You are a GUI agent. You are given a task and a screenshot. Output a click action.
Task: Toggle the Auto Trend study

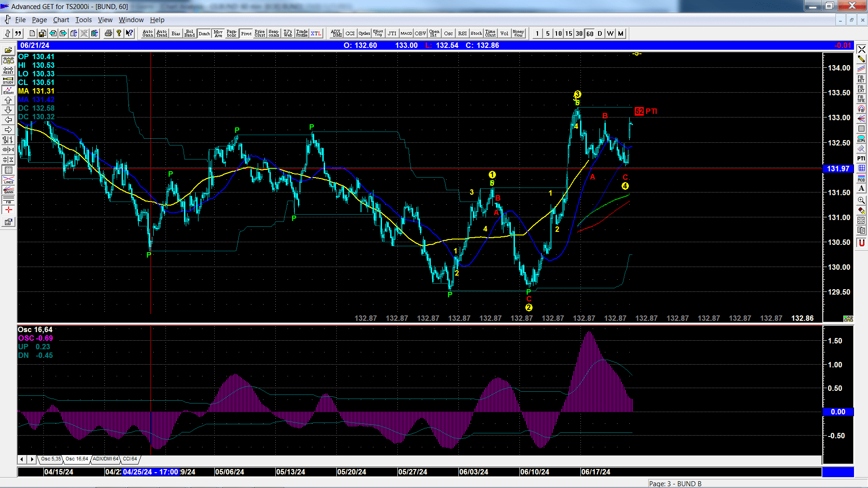click(162, 33)
